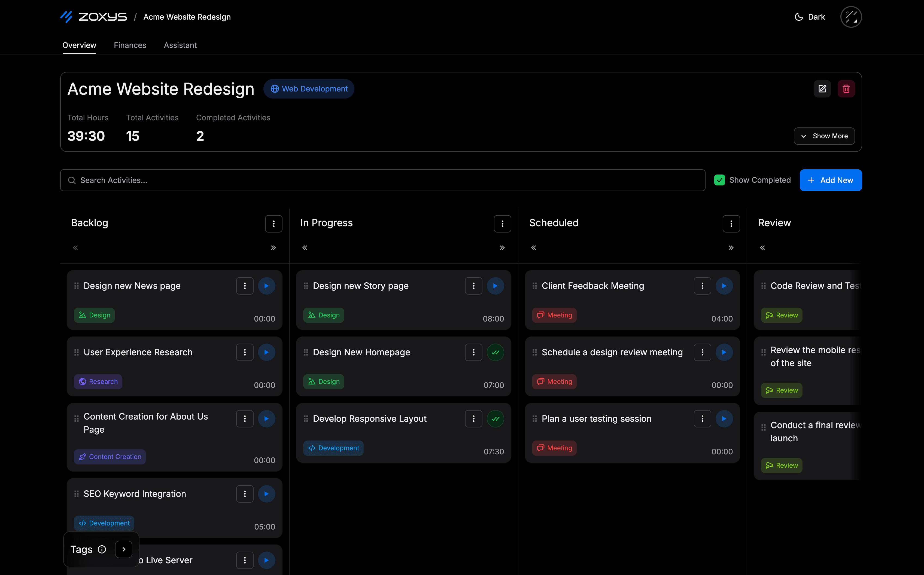
Task: Move Review column left with double chevron
Action: pyautogui.click(x=762, y=247)
